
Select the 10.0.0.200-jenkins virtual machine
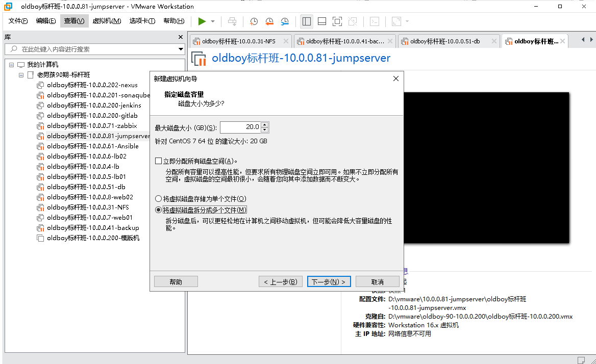(x=94, y=106)
